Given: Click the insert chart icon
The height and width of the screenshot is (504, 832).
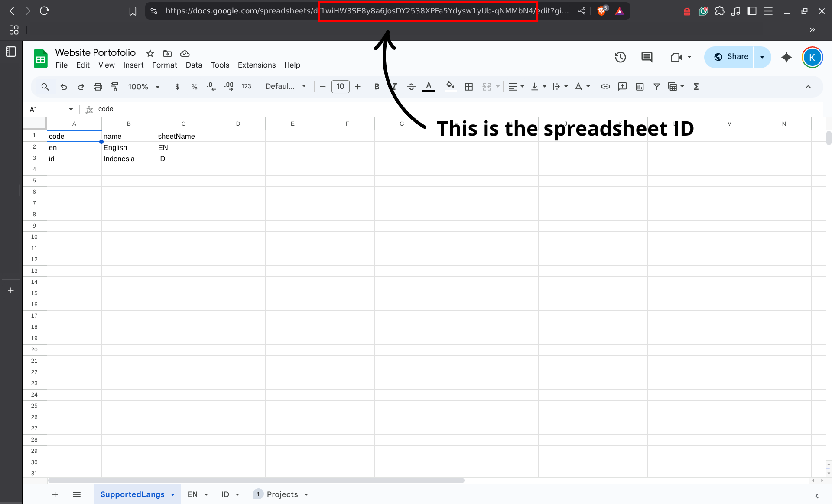Looking at the screenshot, I should (640, 87).
